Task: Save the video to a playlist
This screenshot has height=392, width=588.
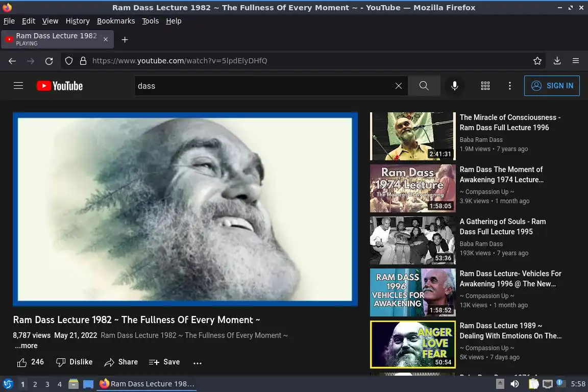Action: [x=164, y=362]
